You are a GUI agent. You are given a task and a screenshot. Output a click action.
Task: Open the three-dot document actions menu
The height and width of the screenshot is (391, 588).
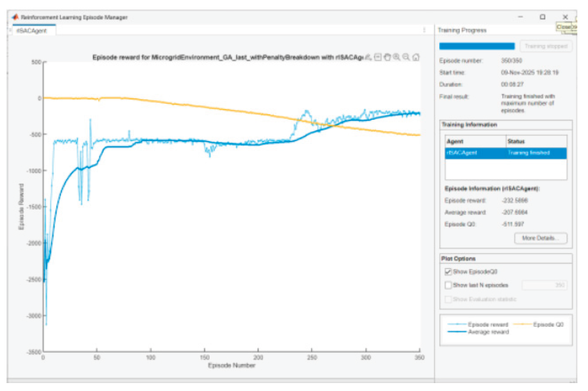coord(424,30)
